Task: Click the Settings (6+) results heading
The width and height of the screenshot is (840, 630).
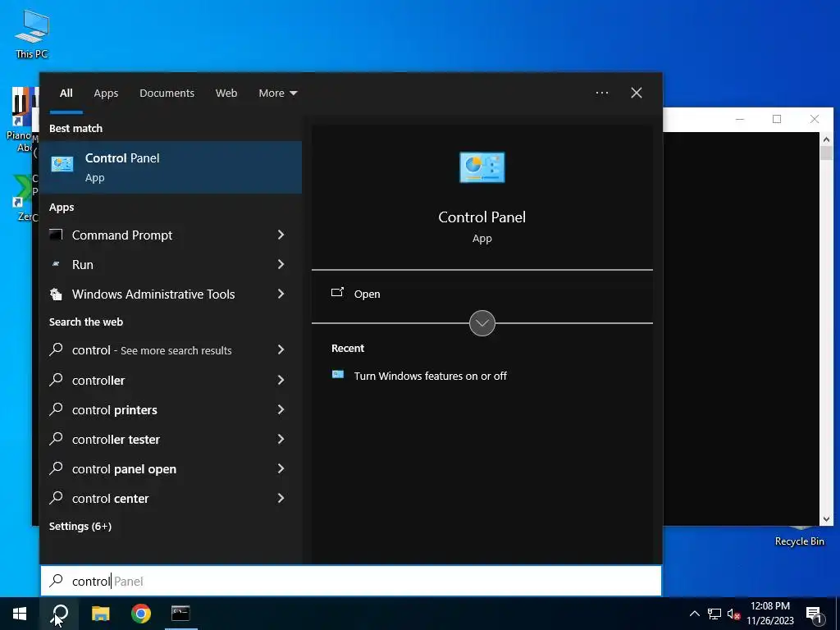Action: (80, 526)
